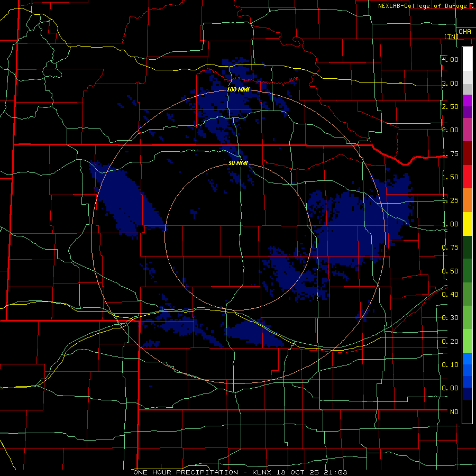Select the white 4.00 color swatch
476x476 pixels.
click(x=467, y=59)
